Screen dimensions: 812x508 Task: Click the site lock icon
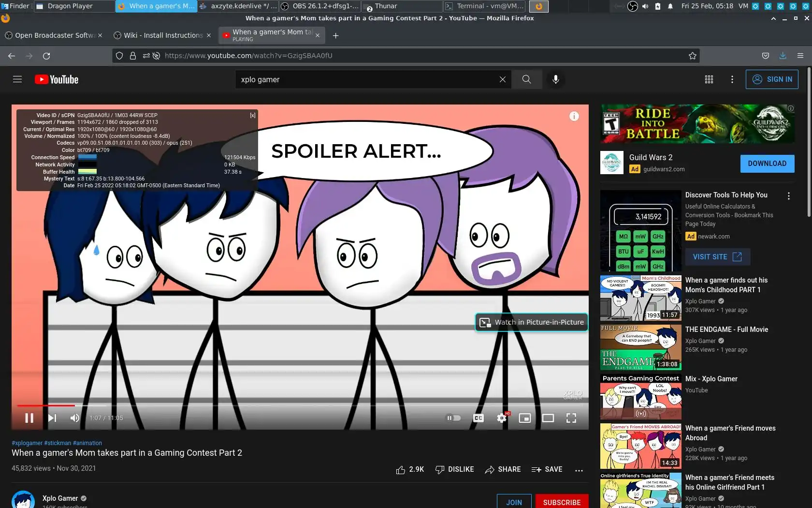(133, 56)
